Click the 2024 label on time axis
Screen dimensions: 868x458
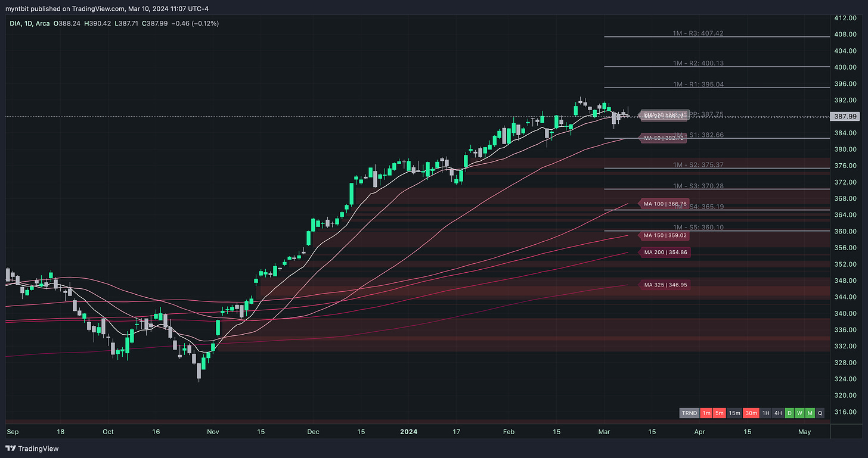point(410,431)
